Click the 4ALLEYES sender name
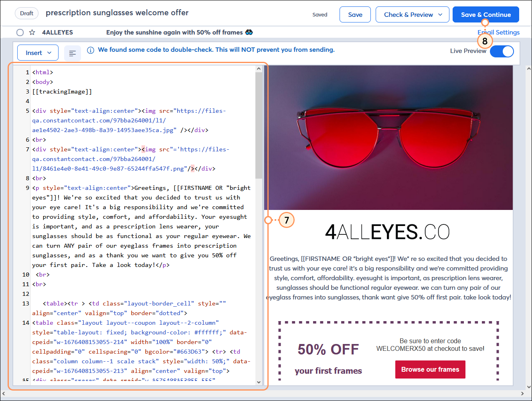The width and height of the screenshot is (532, 401). pos(57,33)
